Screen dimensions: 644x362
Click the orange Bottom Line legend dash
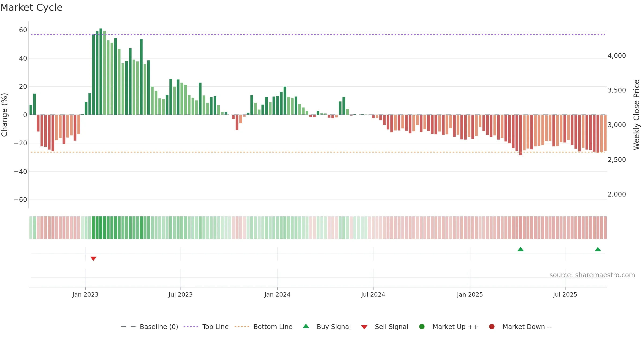[x=242, y=327]
